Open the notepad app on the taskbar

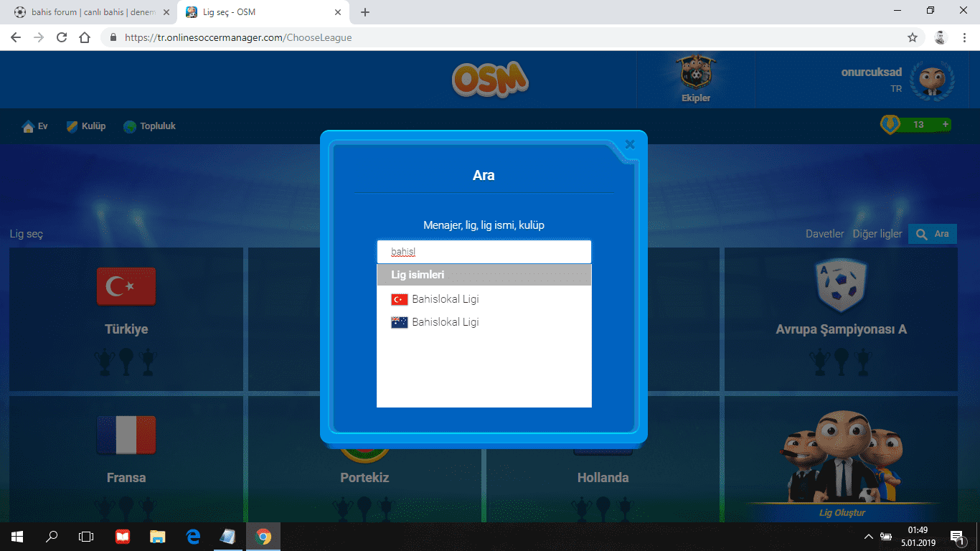coord(227,537)
